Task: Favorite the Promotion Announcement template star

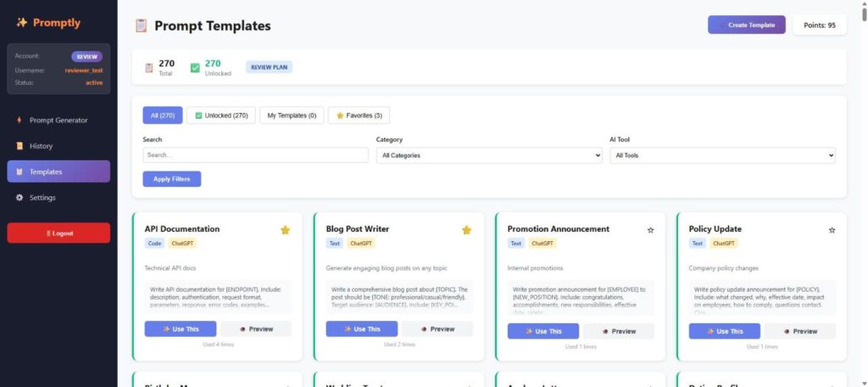Action: click(x=650, y=230)
